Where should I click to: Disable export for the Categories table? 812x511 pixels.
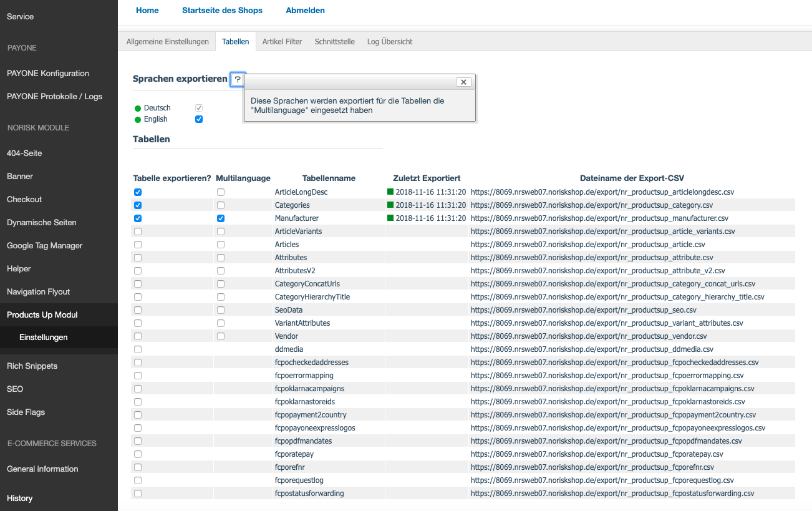tap(138, 205)
